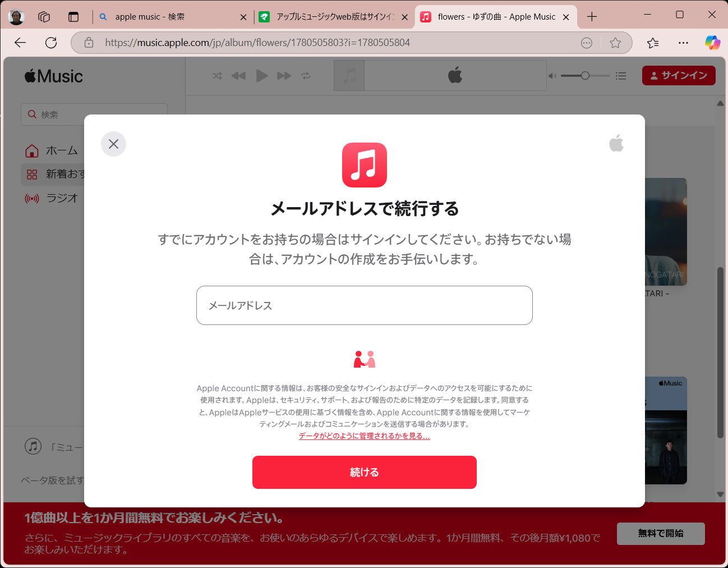728x568 pixels.
Task: Click the scroll up arrow of the page scrollbar
Action: [x=721, y=103]
